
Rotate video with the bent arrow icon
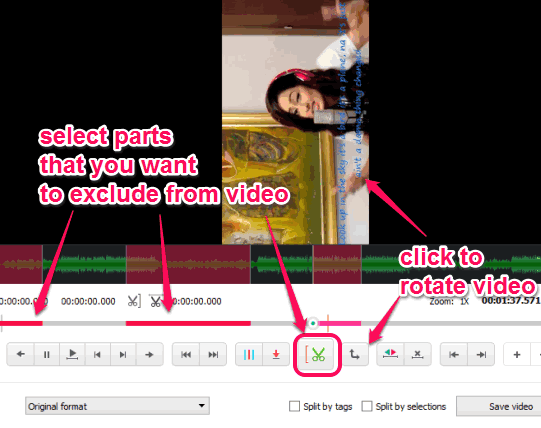pos(355,354)
